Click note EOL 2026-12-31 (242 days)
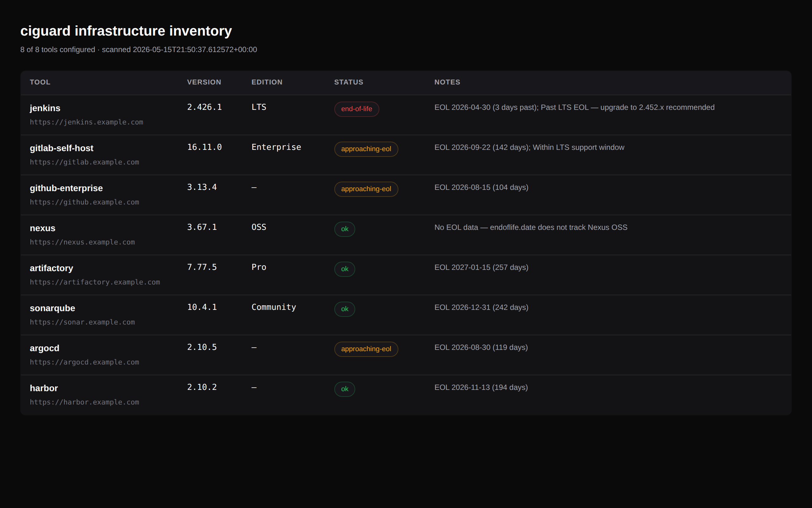The width and height of the screenshot is (812, 508). coord(481,307)
